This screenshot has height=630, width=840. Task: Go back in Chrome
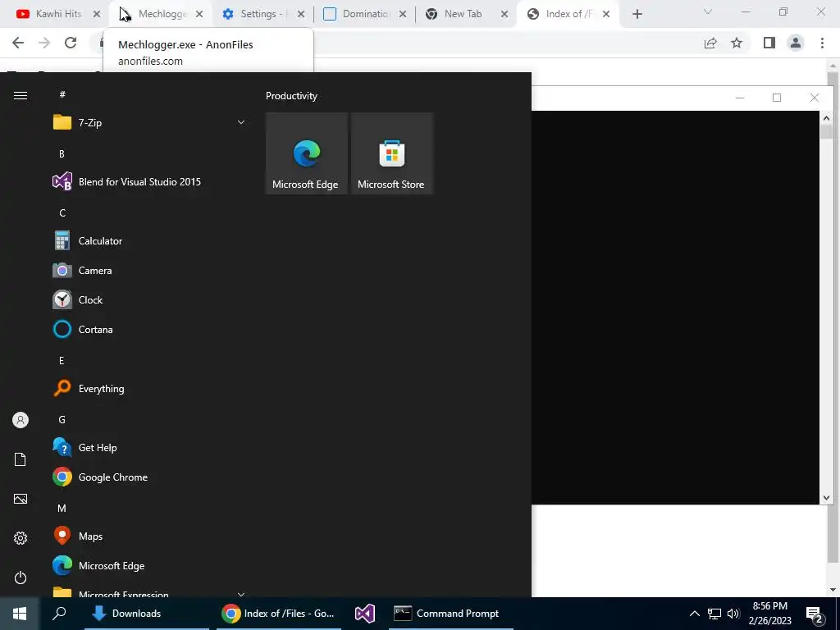(x=18, y=43)
